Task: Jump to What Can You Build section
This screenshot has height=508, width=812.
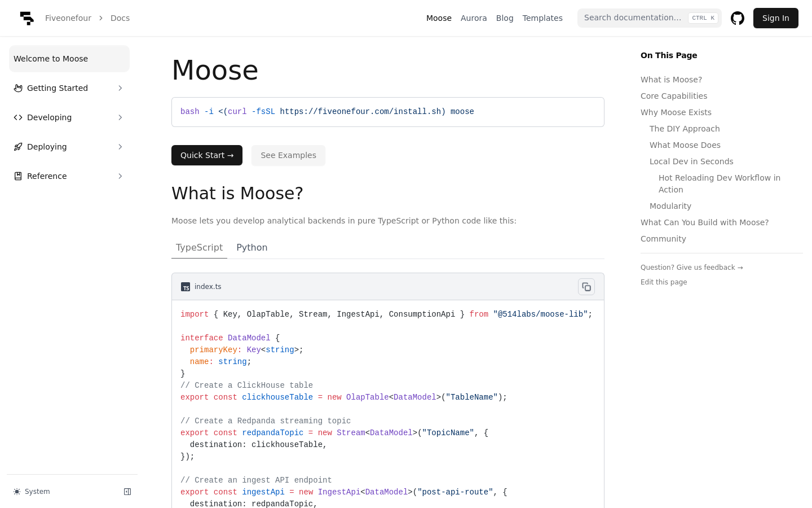Action: click(x=705, y=222)
